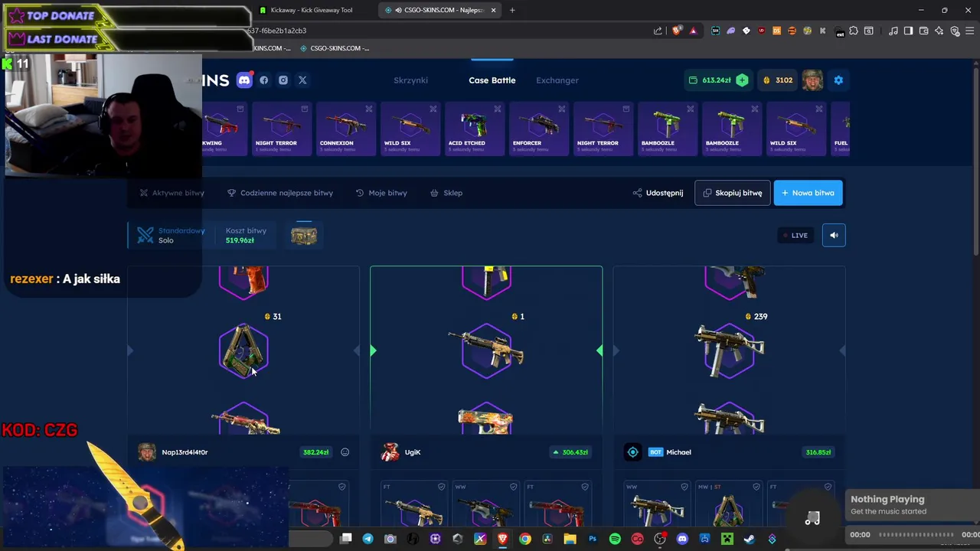Open Brave Rewards triangle icon
Screen dimensions: 980x551
(x=693, y=31)
